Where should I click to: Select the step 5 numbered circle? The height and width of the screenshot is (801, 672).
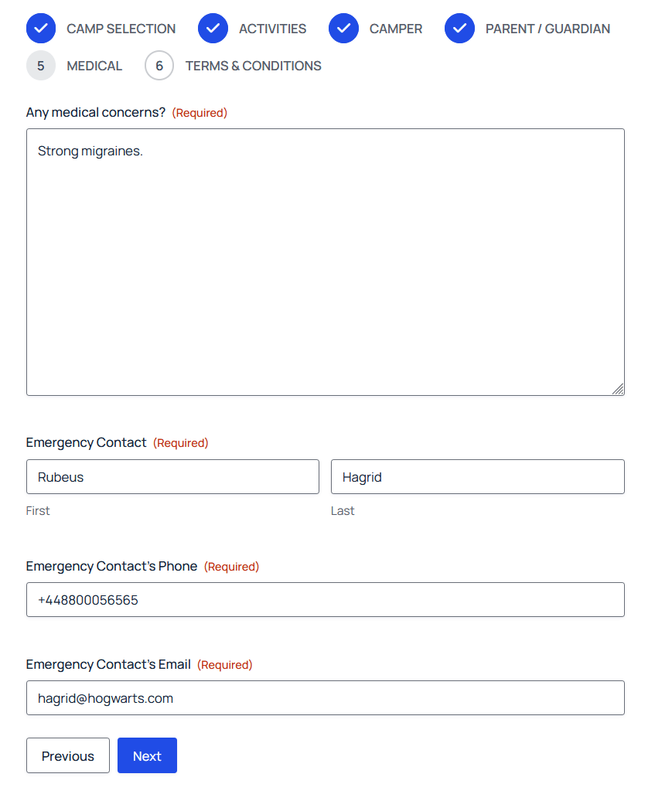tap(40, 65)
